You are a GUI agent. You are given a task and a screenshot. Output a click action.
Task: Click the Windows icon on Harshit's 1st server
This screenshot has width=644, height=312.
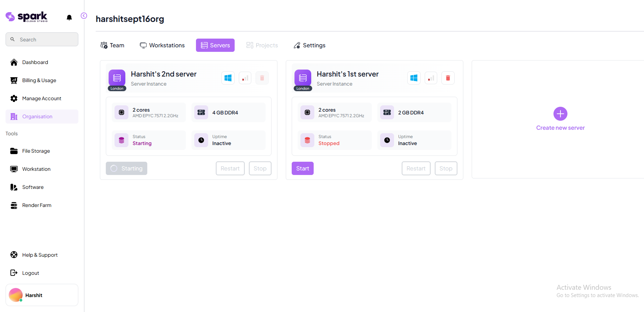[x=414, y=78]
